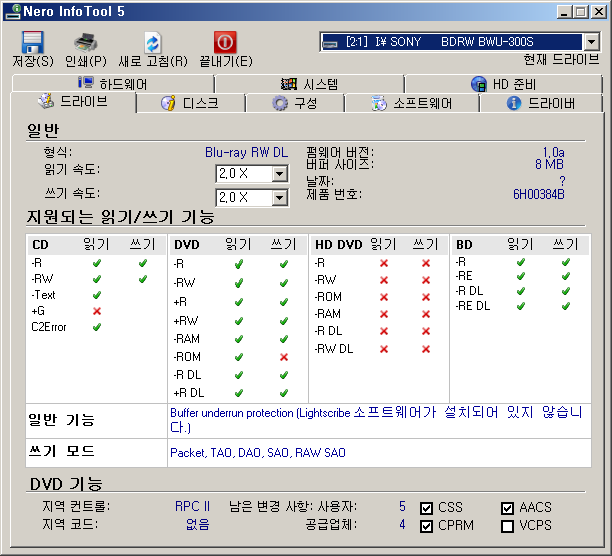Click the red X for DVD -ROM write
This screenshot has width=612, height=556.
(x=284, y=357)
